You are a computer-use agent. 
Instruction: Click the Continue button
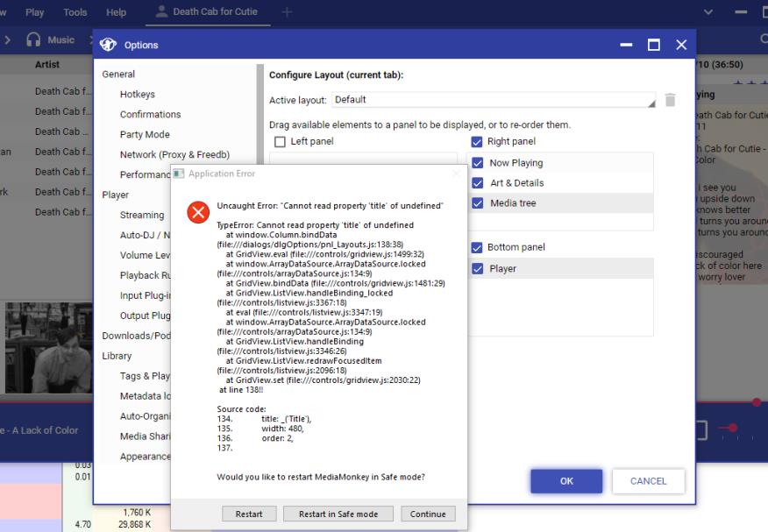coord(428,514)
